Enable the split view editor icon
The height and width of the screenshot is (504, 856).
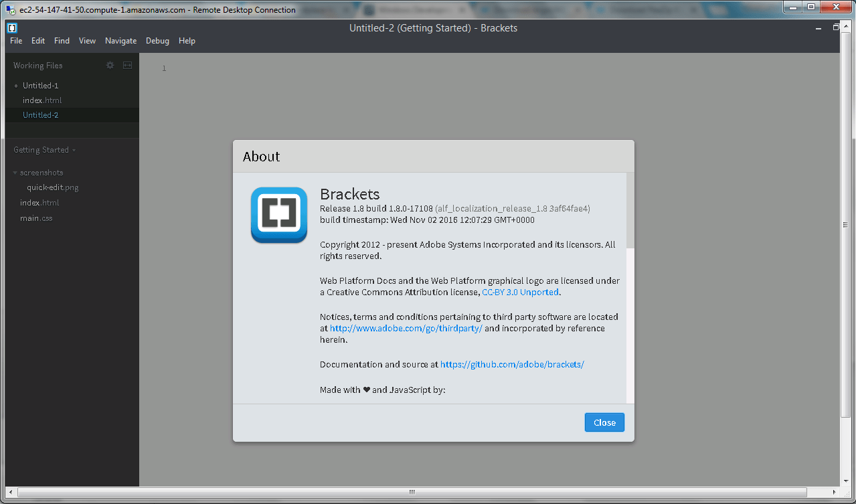(126, 65)
